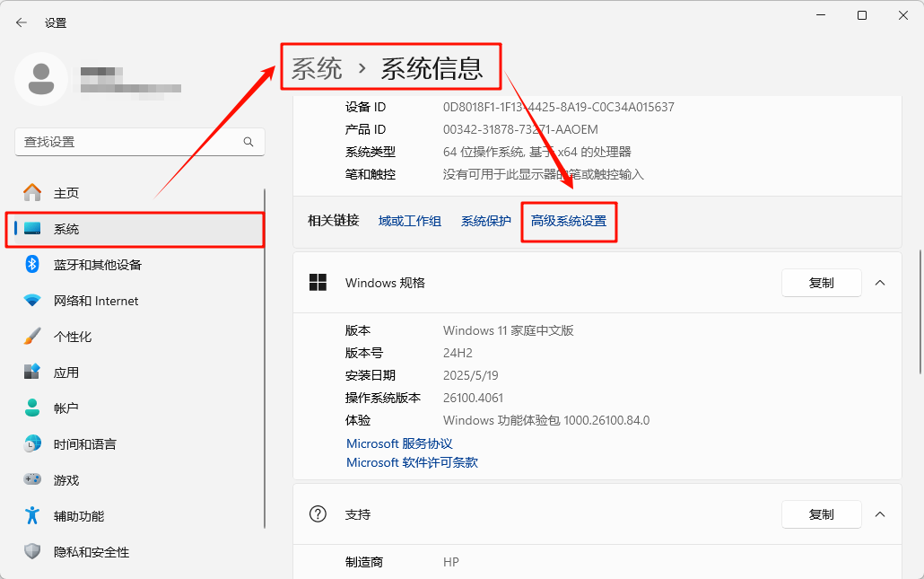The image size is (924, 579).
Task: Click the 查找设置 search field
Action: point(140,142)
